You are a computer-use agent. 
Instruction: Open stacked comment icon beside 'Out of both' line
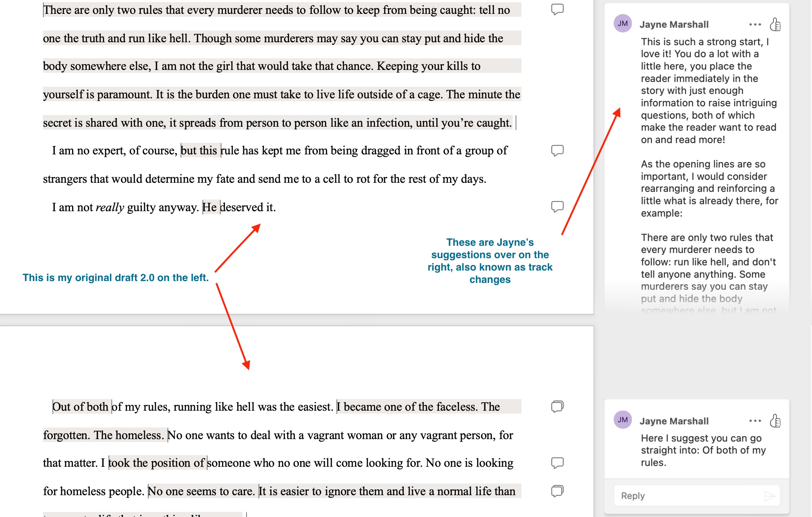pos(557,406)
